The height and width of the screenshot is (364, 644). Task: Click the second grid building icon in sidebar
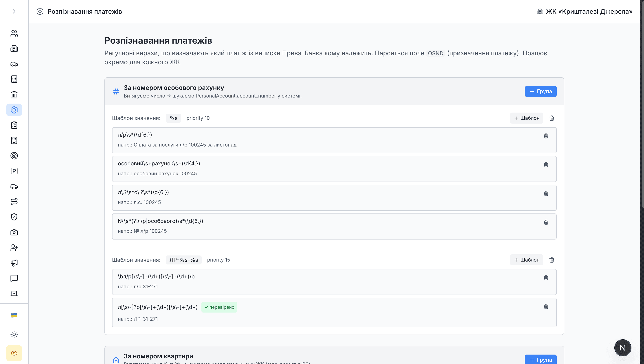point(14,141)
